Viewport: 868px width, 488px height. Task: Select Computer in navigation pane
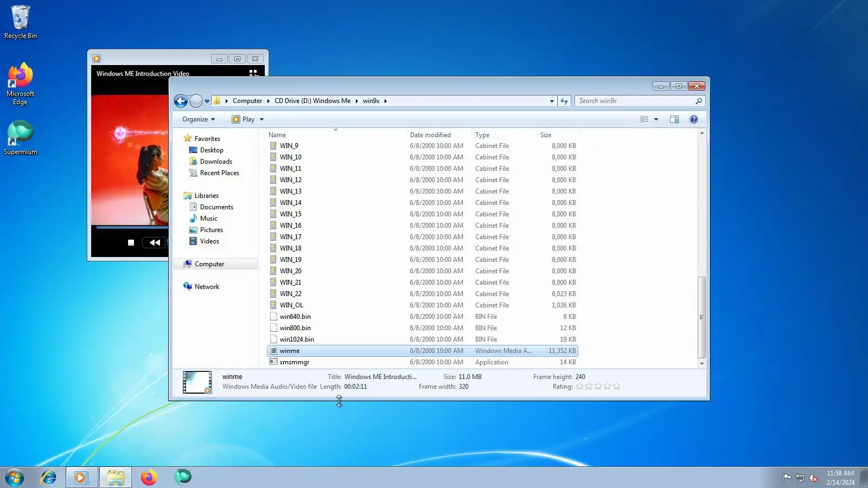click(x=215, y=264)
